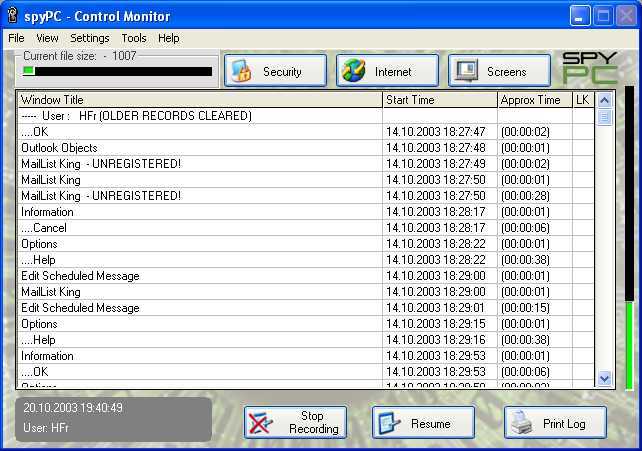Select the 'Options' row at 18:29:15
Screen dimensions: 642x451
pyautogui.click(x=306, y=324)
